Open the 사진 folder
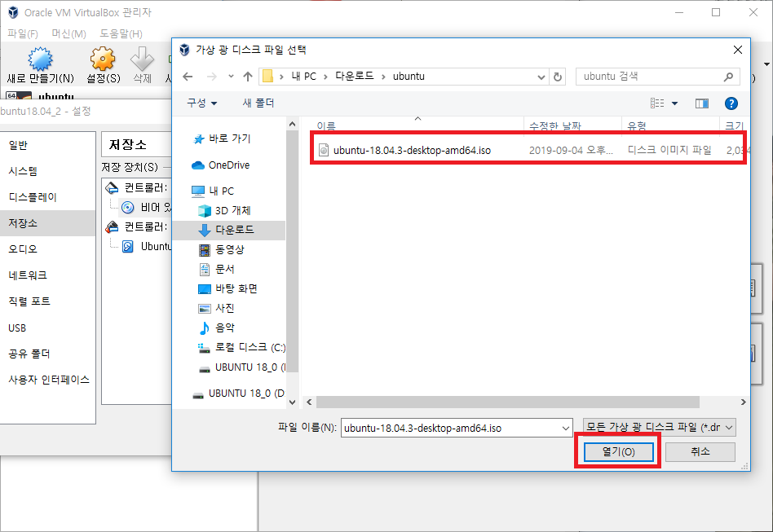The image size is (773, 532). coord(216,308)
